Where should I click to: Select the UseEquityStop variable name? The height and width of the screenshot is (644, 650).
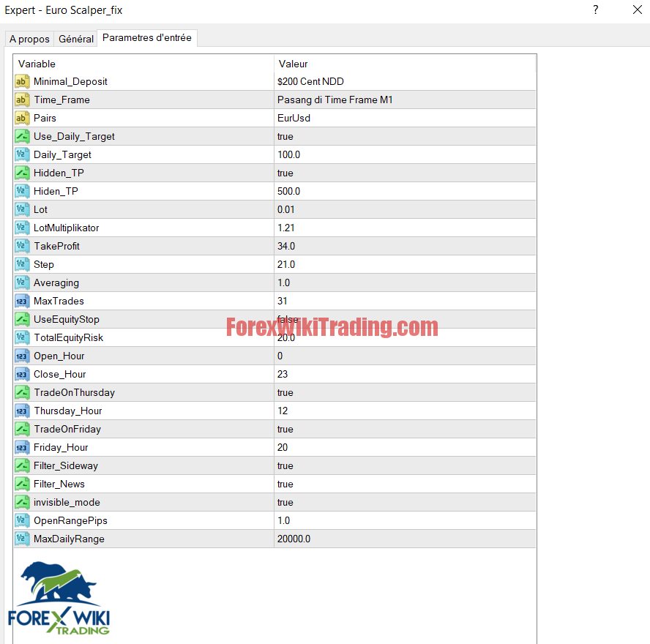click(67, 319)
